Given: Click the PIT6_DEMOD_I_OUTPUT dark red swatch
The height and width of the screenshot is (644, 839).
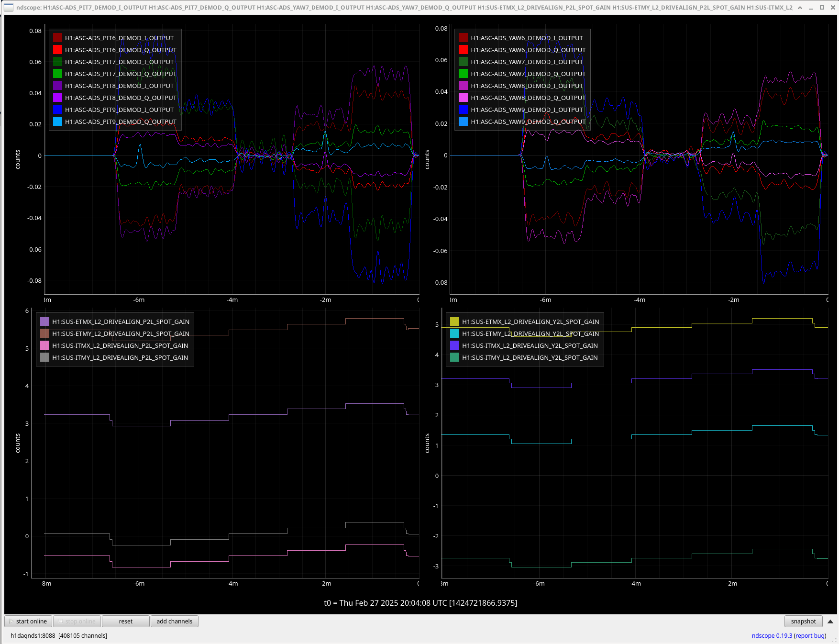Looking at the screenshot, I should (57, 38).
